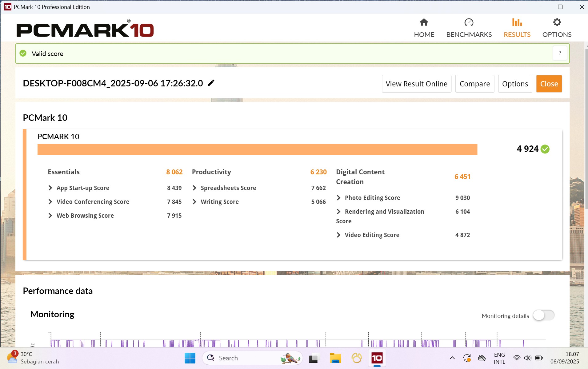Viewport: 588px width, 369px height.
Task: Click the Windows Start button
Action: (190, 358)
